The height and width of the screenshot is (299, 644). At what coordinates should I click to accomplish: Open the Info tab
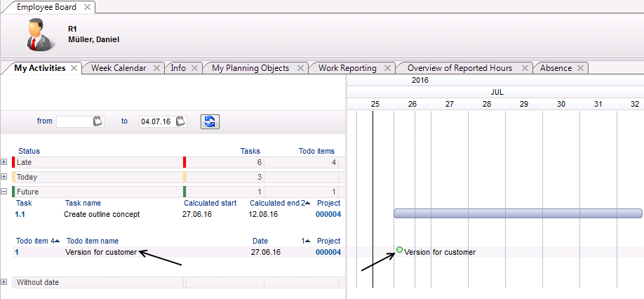(x=178, y=68)
